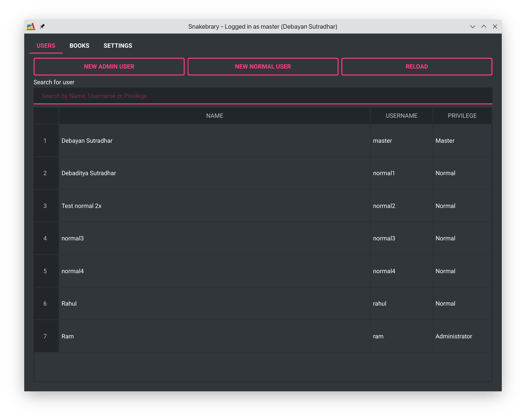Click name cell normal4

tap(215, 271)
